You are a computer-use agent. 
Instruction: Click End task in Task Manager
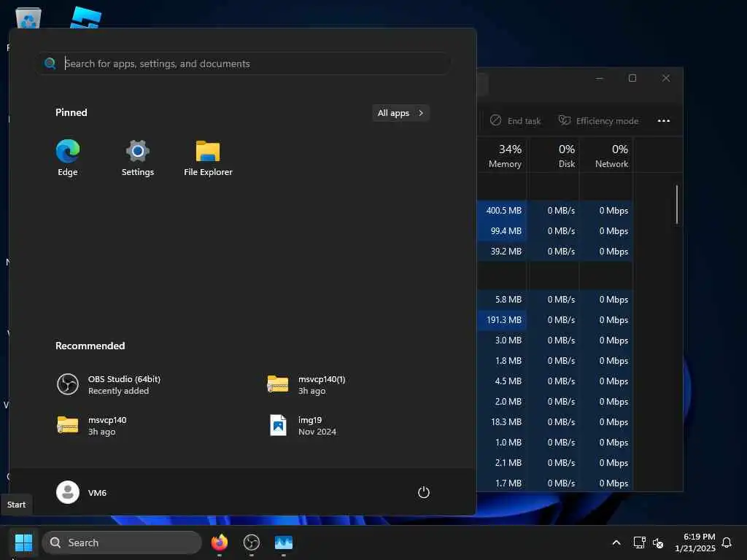[515, 120]
